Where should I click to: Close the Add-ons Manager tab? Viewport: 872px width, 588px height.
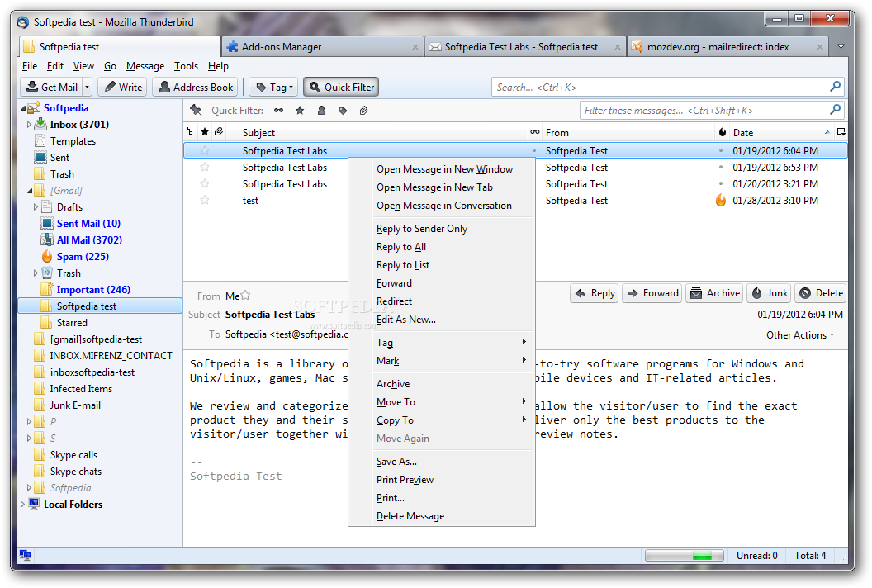click(415, 47)
